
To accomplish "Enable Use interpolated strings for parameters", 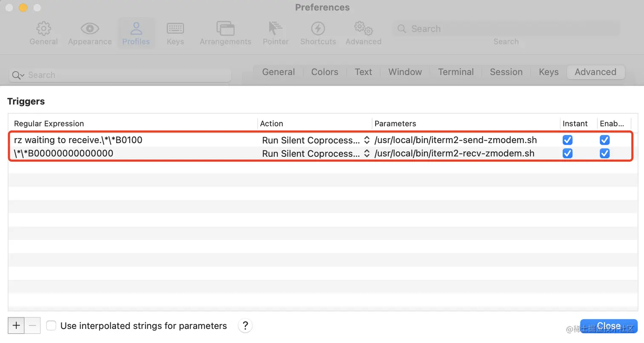I will [51, 326].
